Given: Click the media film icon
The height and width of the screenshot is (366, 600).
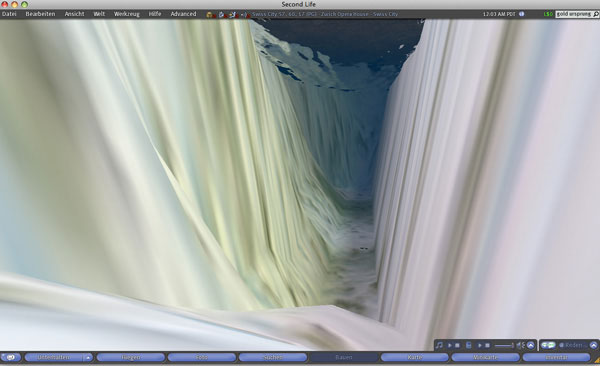Looking at the screenshot, I should [x=468, y=345].
